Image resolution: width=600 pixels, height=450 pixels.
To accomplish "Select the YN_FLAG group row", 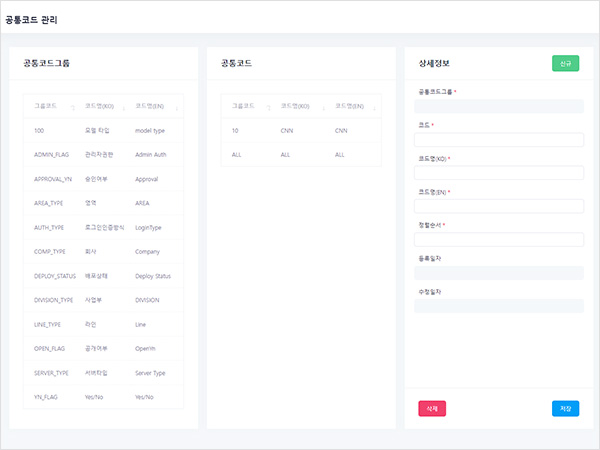I will click(x=103, y=396).
